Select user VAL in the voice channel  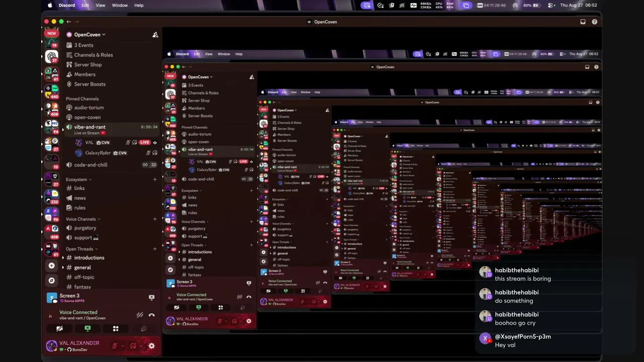point(89,143)
